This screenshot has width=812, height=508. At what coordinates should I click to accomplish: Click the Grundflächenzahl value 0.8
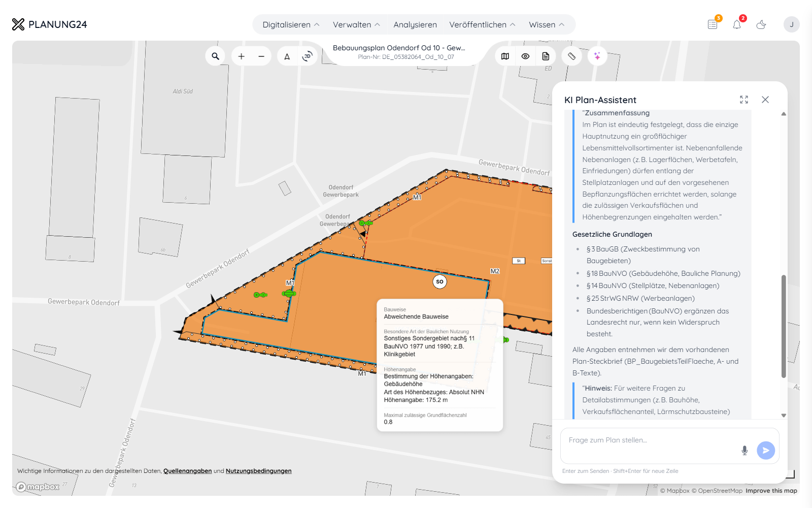tap(388, 422)
